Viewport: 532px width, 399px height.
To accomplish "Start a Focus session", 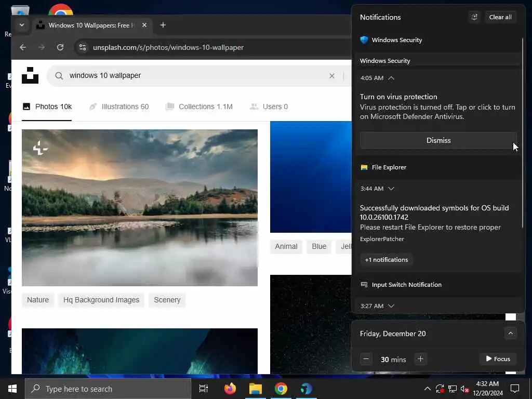I will (498, 359).
